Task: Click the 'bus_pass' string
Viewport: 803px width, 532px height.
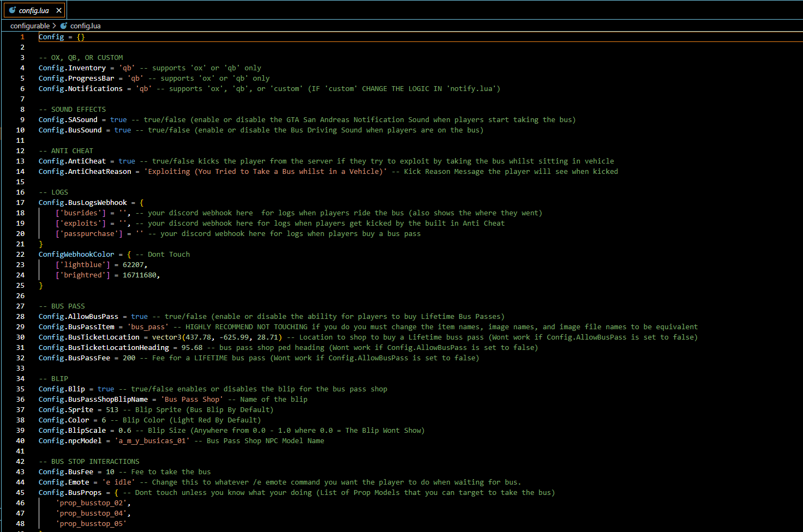Action: pos(148,327)
